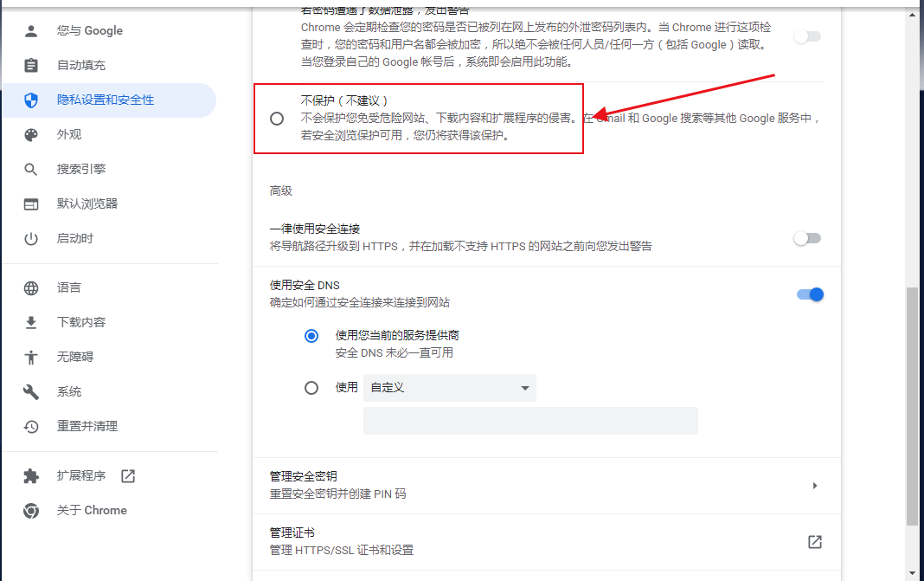The image size is (924, 581).
Task: Click the external link icon beside 扩展程序
Action: pos(128,476)
